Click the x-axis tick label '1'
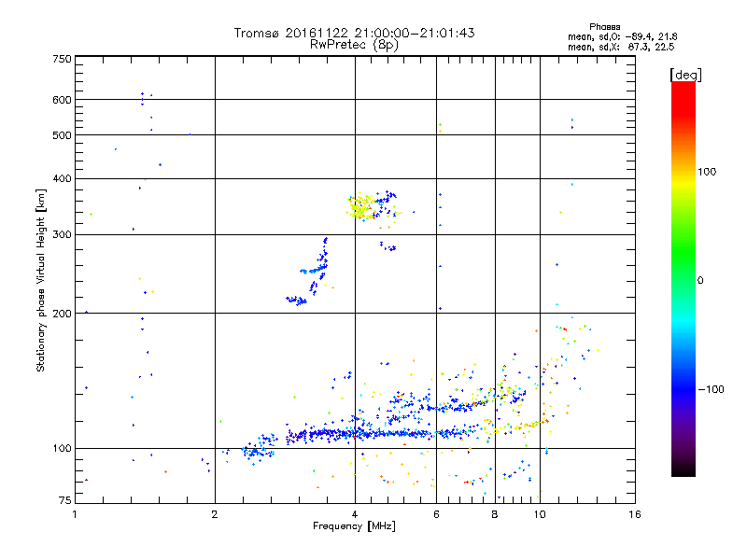Image resolution: width=747 pixels, height=560 pixels. (x=75, y=514)
